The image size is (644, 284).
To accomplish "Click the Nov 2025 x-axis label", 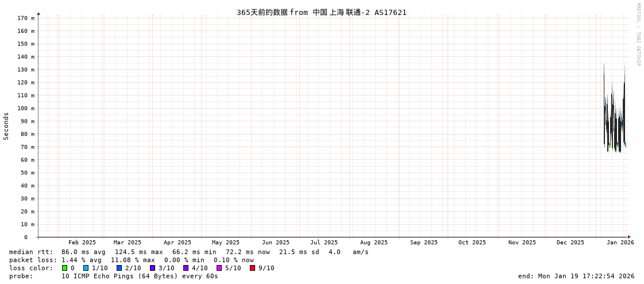I will (522, 243).
